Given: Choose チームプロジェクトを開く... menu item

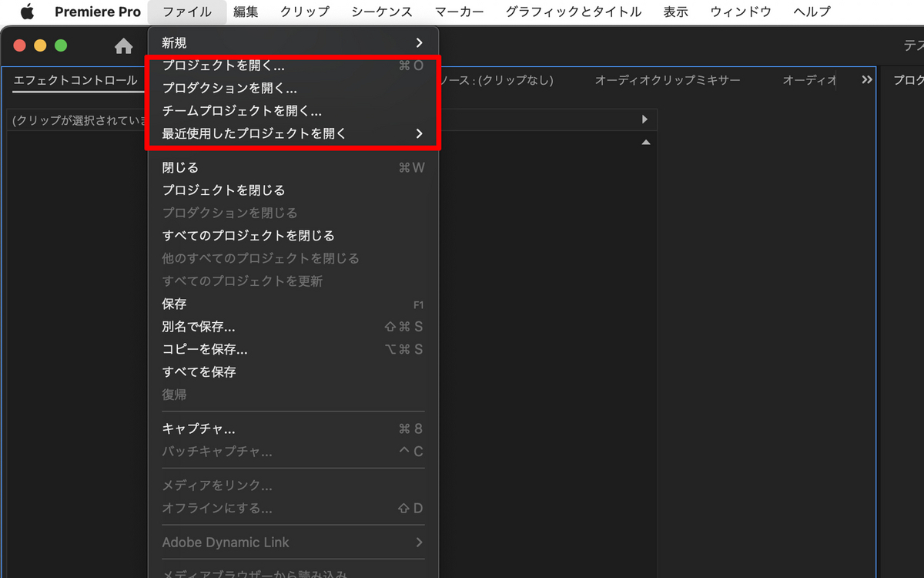Looking at the screenshot, I should [293, 111].
